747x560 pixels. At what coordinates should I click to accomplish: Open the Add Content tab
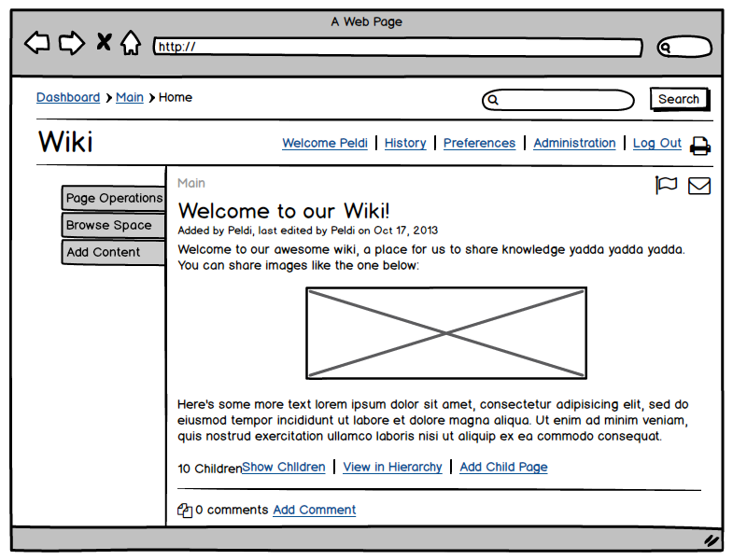[x=104, y=252]
